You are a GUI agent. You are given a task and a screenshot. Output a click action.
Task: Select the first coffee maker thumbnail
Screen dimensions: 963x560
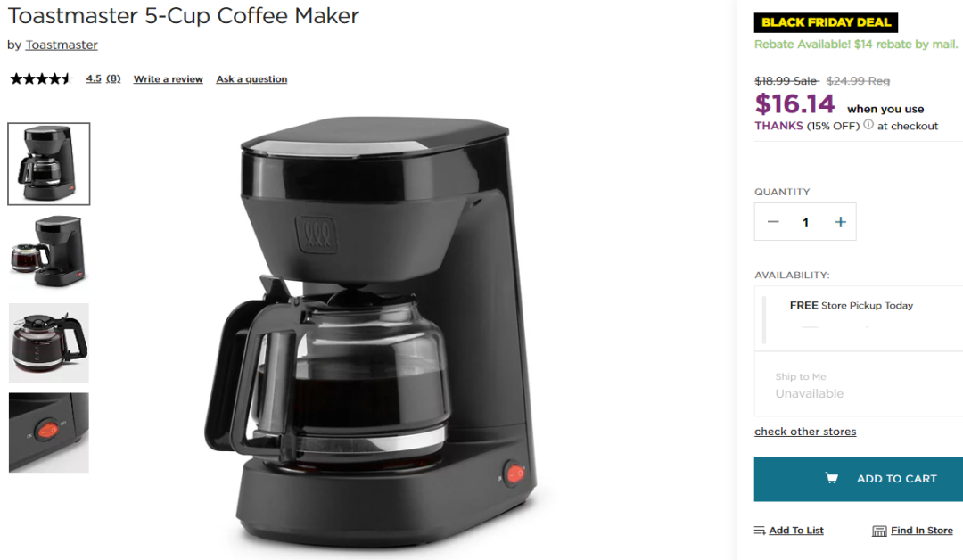48,164
